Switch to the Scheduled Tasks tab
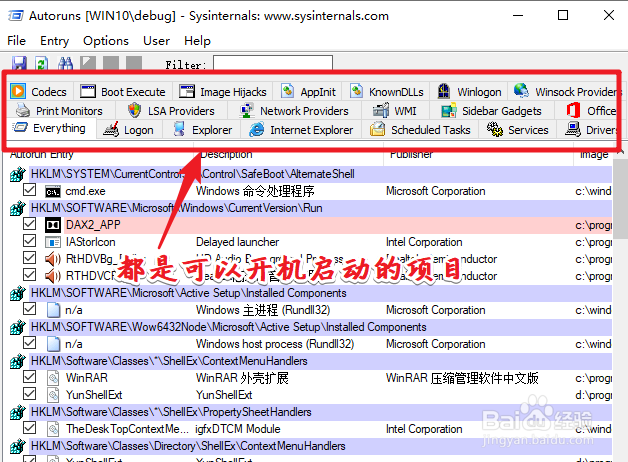628x462 pixels. coord(421,130)
